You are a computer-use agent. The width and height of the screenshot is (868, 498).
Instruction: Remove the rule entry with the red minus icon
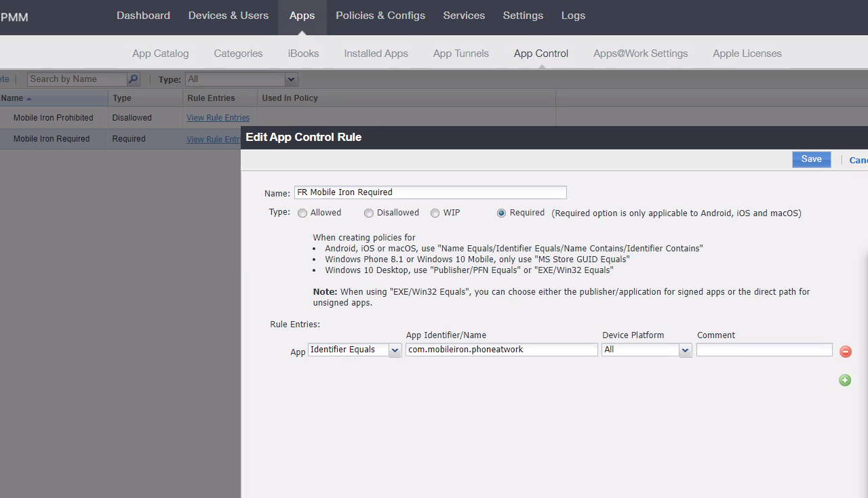[845, 352]
